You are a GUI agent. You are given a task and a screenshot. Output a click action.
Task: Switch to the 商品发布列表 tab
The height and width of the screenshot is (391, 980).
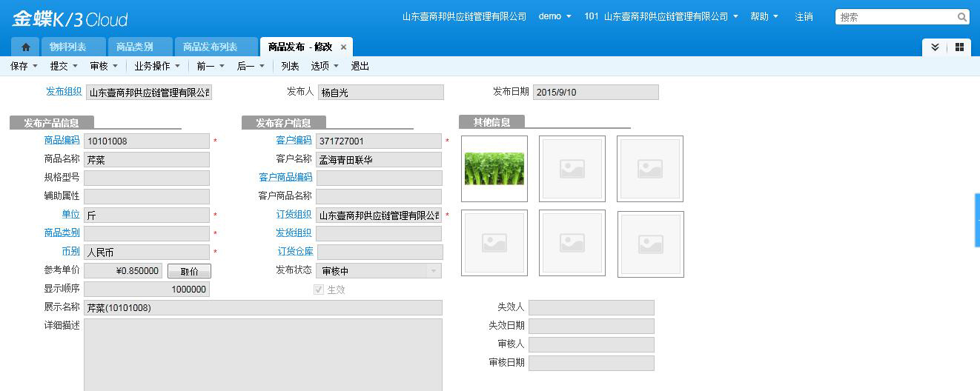pos(210,47)
